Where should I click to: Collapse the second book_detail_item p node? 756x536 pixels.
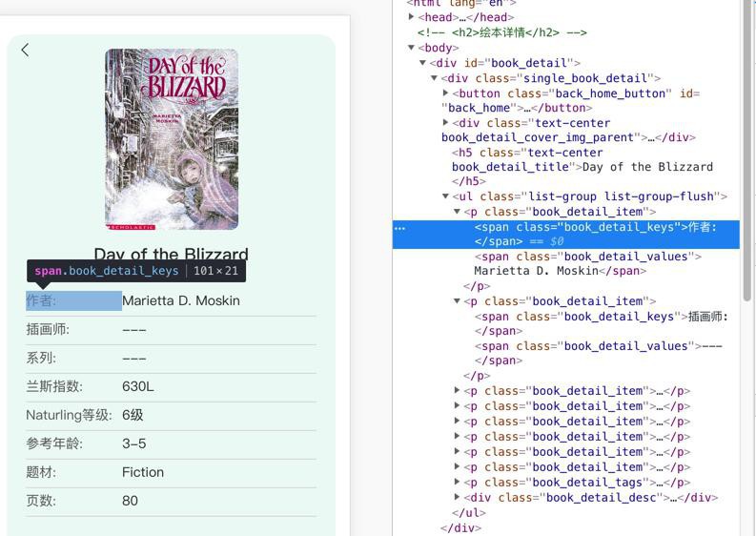457,301
